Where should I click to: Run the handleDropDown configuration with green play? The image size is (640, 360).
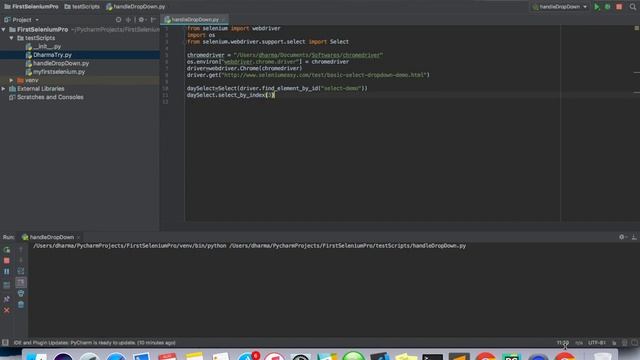tap(597, 7)
